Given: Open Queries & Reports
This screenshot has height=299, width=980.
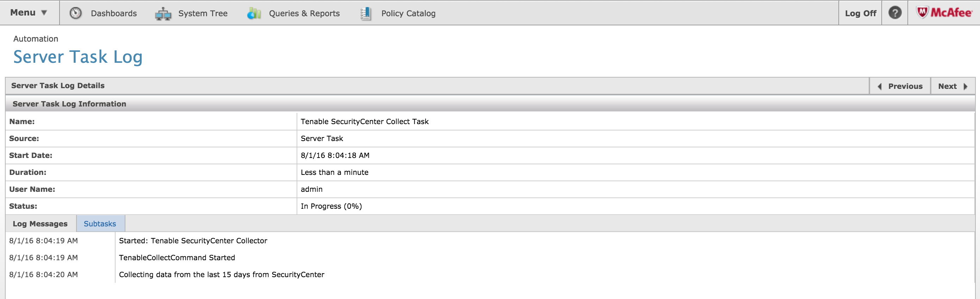Looking at the screenshot, I should [304, 13].
